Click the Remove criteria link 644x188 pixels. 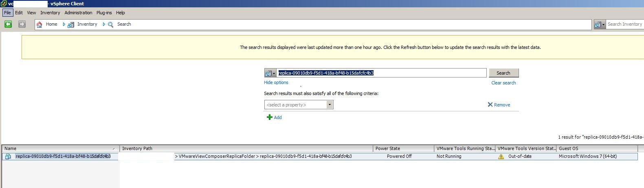(502, 105)
